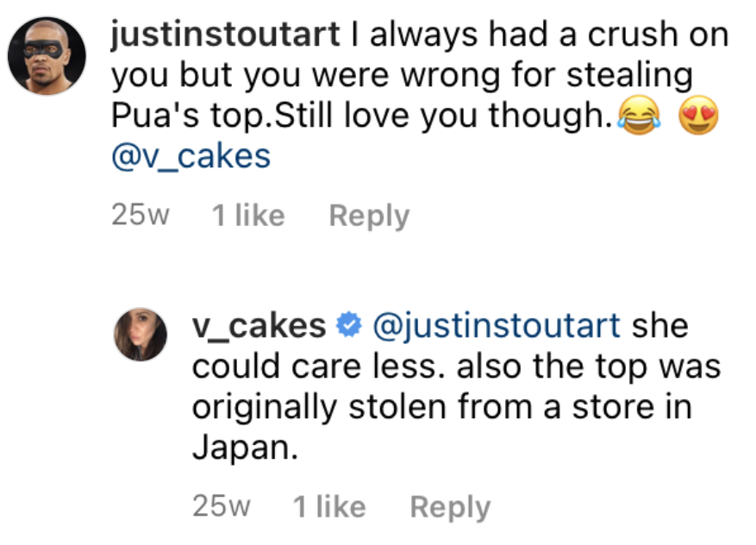Follow the @justinstoutart mention in the reply
Viewport: 756px width, 545px height.
497,326
